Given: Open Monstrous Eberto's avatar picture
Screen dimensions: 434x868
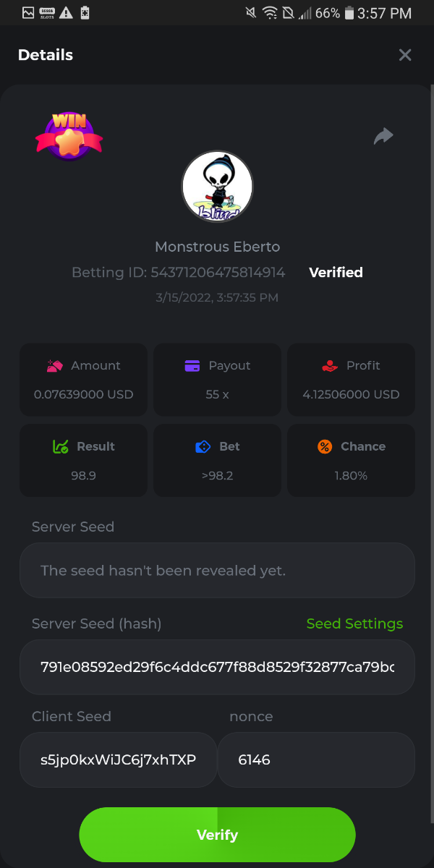Looking at the screenshot, I should tap(217, 187).
